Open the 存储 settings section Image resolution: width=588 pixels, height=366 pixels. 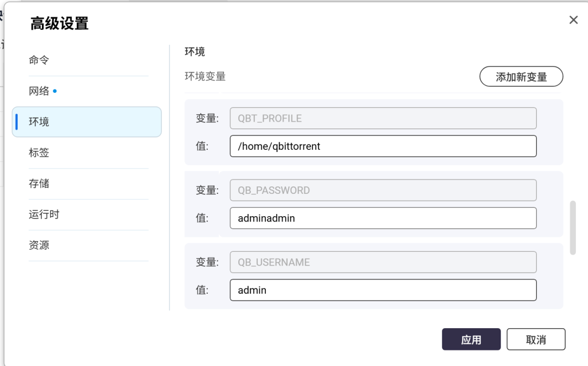pyautogui.click(x=39, y=184)
